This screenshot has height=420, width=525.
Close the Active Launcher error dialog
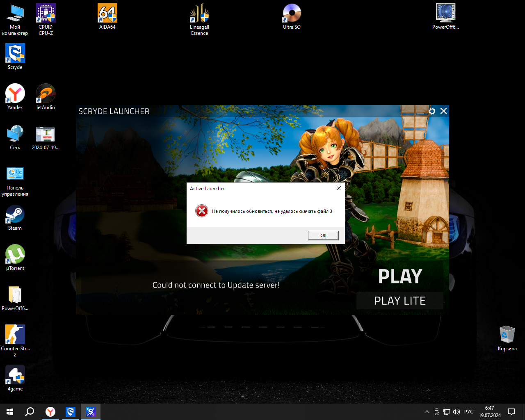point(338,188)
